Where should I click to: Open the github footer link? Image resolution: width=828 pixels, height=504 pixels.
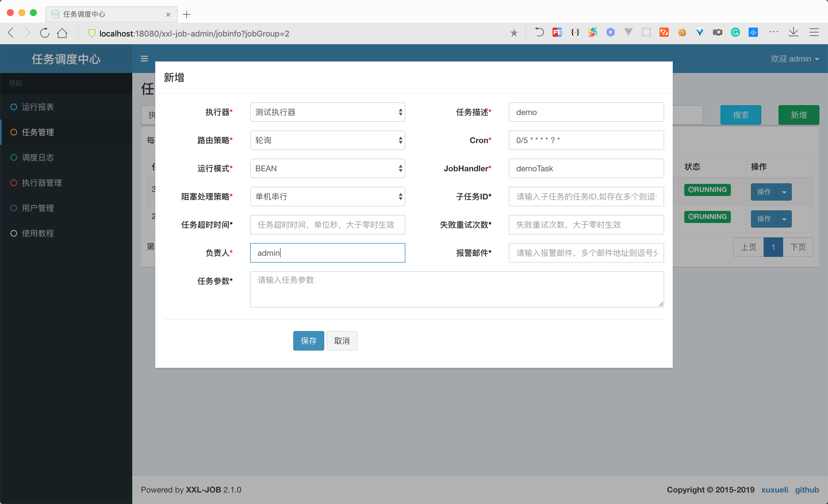807,490
